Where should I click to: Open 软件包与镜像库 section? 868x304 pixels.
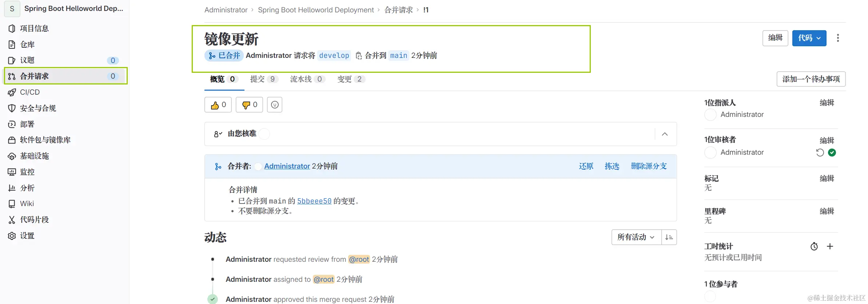tap(45, 140)
